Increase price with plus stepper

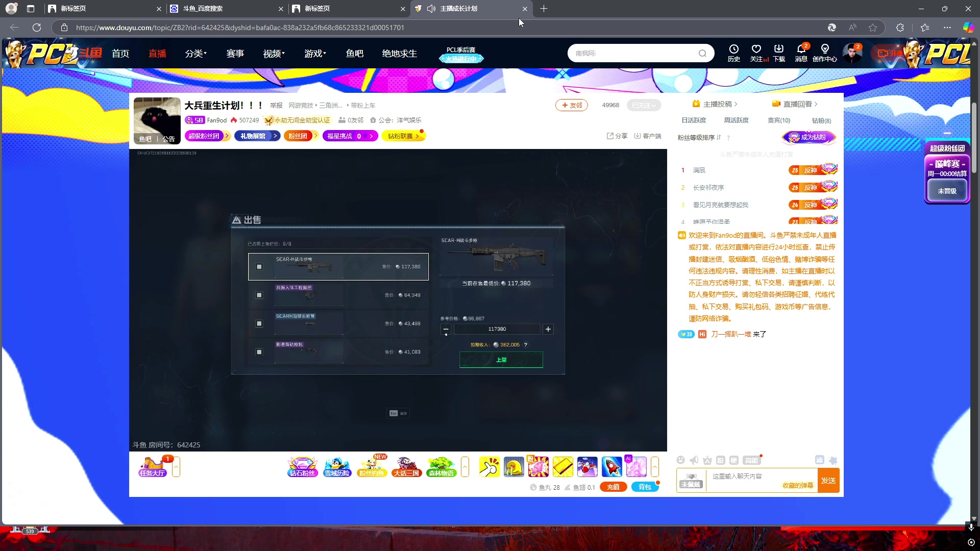548,329
